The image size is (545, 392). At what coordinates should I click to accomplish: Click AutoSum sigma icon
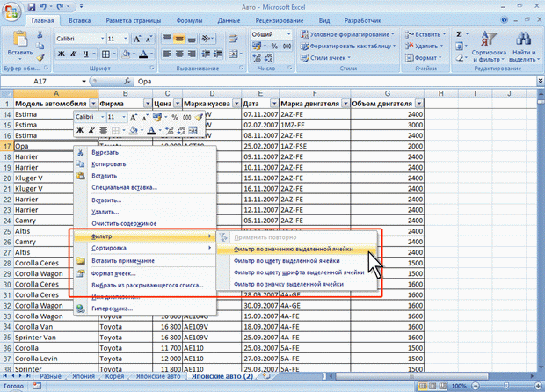click(x=459, y=34)
